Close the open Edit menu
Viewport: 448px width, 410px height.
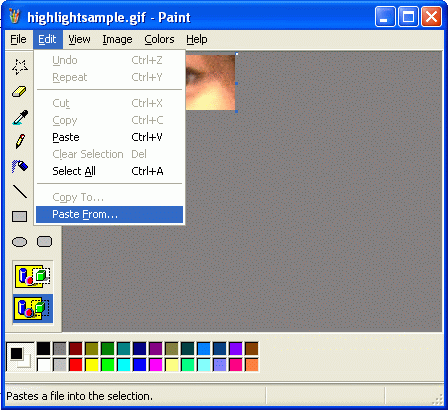47,39
